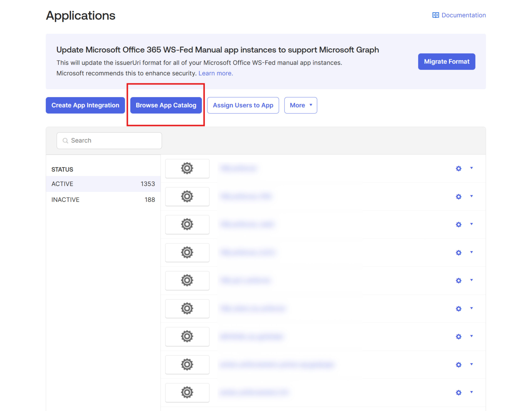Click Create App Integration
532x411 pixels.
point(85,105)
